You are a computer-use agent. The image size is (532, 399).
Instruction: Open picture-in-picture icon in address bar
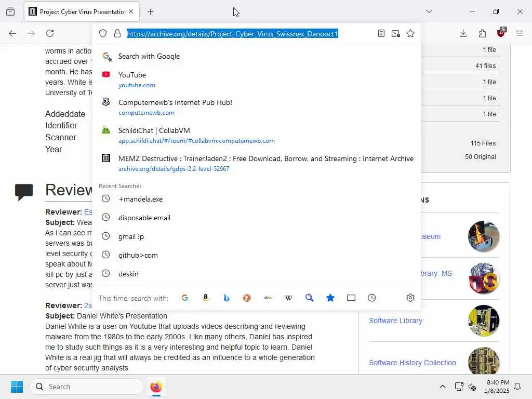coord(395,33)
